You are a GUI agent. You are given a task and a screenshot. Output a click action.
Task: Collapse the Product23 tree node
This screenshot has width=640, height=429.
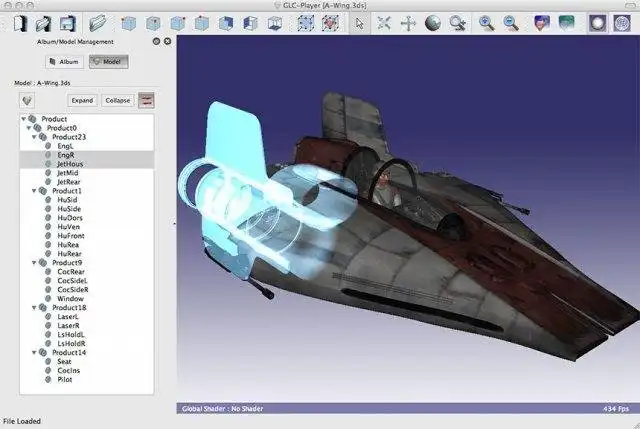click(x=35, y=137)
